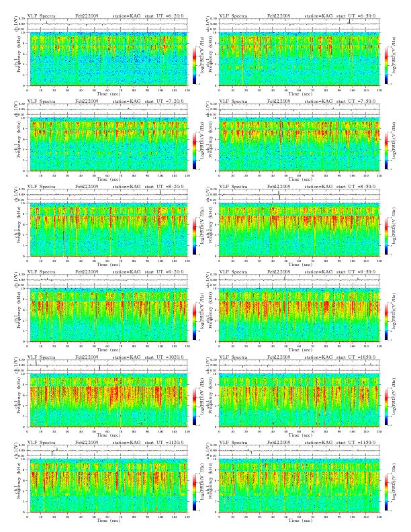Click the title text 'start UT =6:50:0'
The height and width of the screenshot is (532, 411).
click(356, 16)
